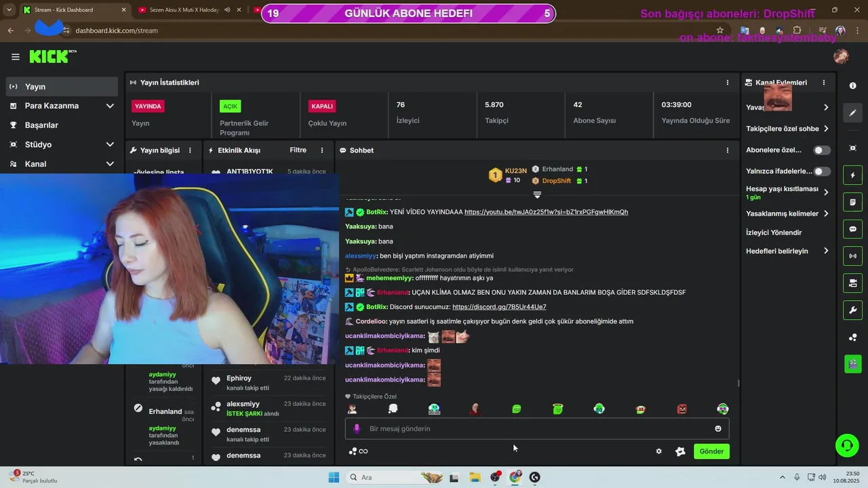Click the chat badge icon next to Gönder
Screen dimensions: 868x488
(680, 451)
